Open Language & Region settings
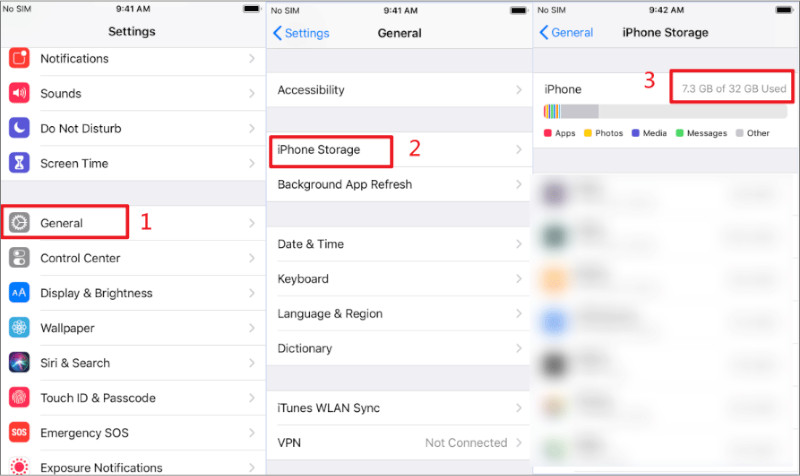 pos(330,314)
